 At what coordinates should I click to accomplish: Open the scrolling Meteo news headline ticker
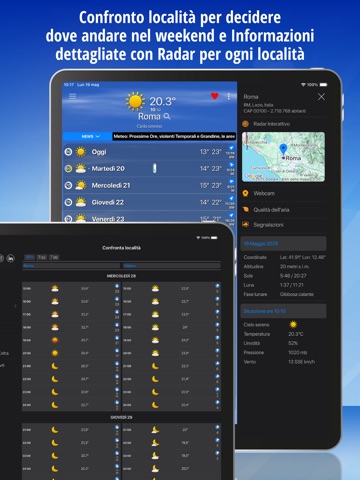coord(174,136)
